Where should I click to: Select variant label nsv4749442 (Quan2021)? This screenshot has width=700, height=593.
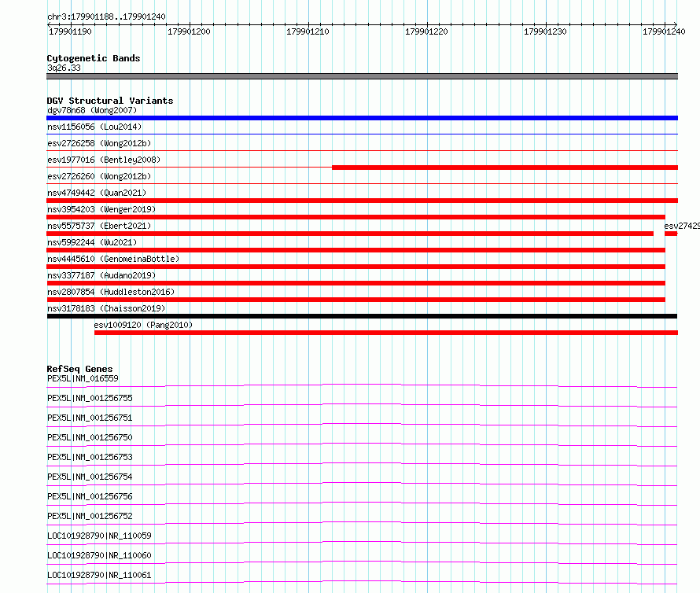point(97,193)
